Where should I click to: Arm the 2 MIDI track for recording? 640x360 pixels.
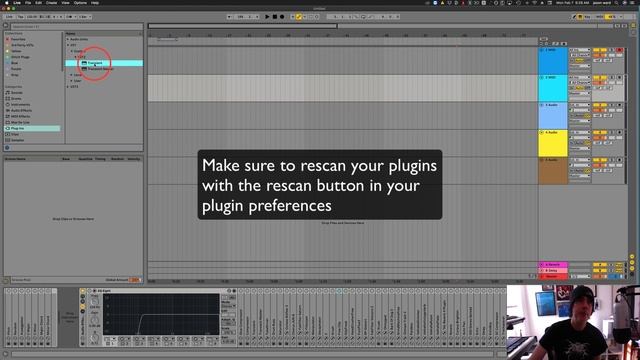[x=619, y=78]
